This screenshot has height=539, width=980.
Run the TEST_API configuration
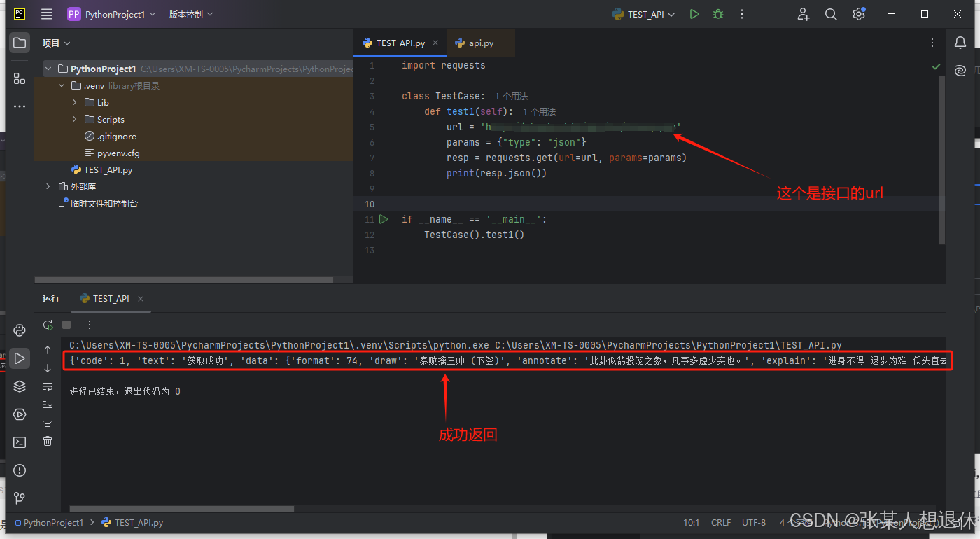tap(694, 14)
